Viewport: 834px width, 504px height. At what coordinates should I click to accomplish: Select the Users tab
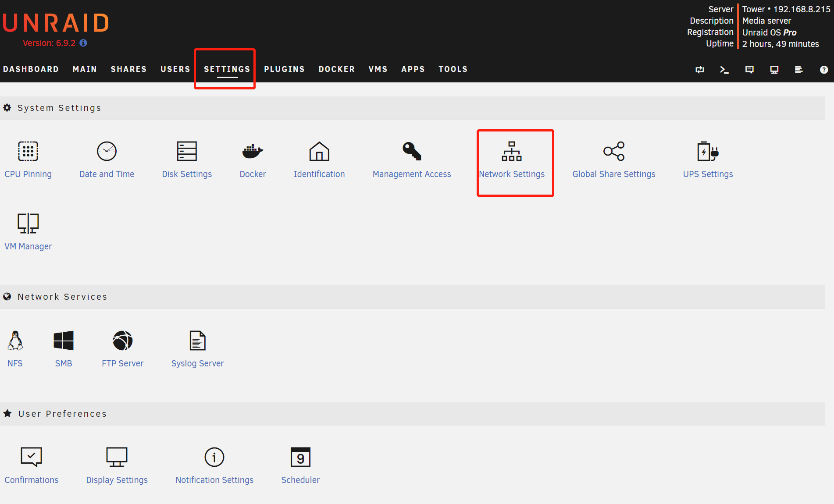[175, 69]
